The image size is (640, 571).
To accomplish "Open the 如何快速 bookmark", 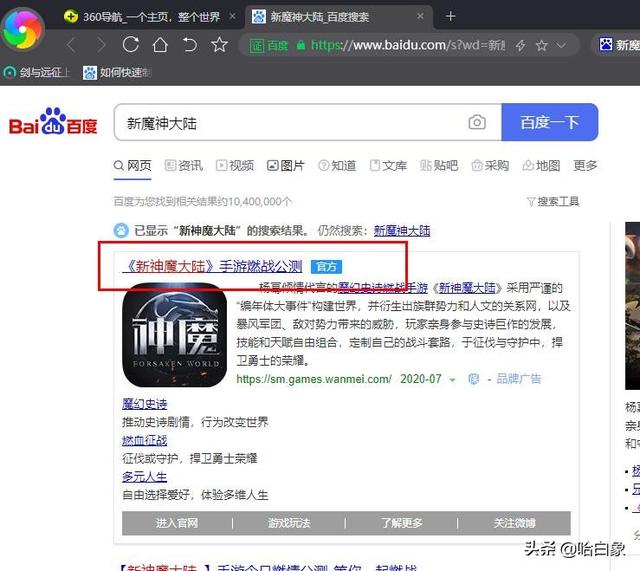I will point(117,73).
